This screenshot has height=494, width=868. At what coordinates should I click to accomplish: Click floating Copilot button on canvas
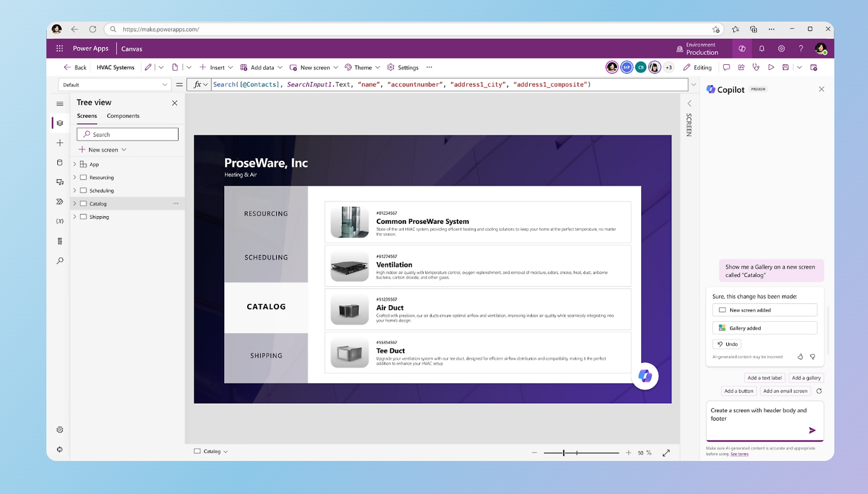coord(645,376)
